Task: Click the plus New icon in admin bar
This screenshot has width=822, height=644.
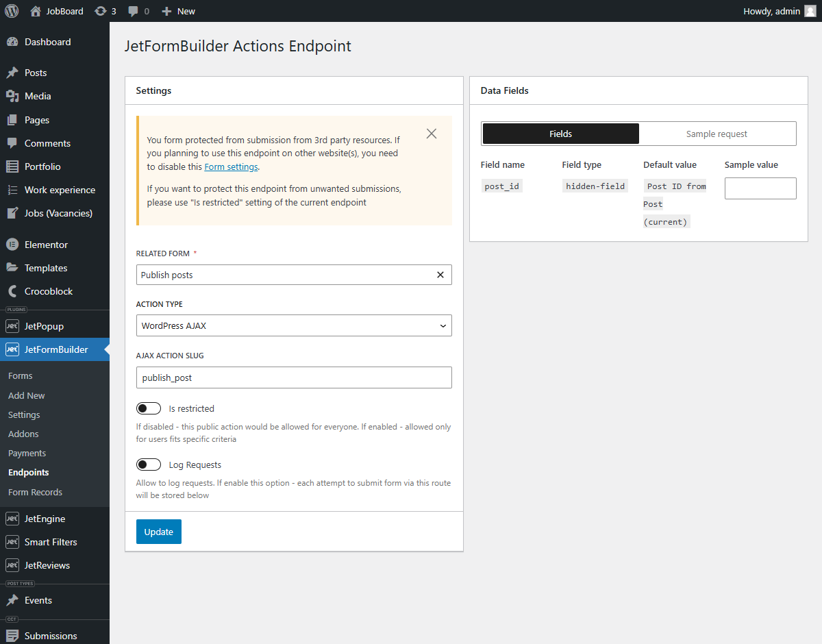Action: tap(166, 11)
